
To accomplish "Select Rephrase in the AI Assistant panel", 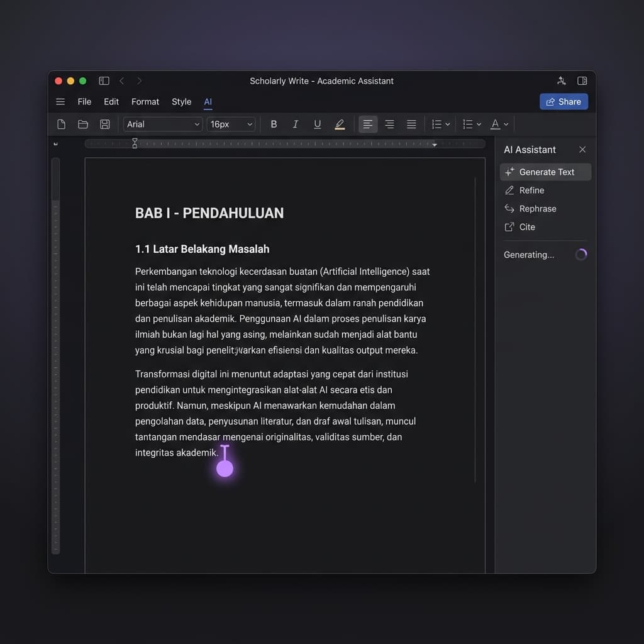I will (x=537, y=209).
